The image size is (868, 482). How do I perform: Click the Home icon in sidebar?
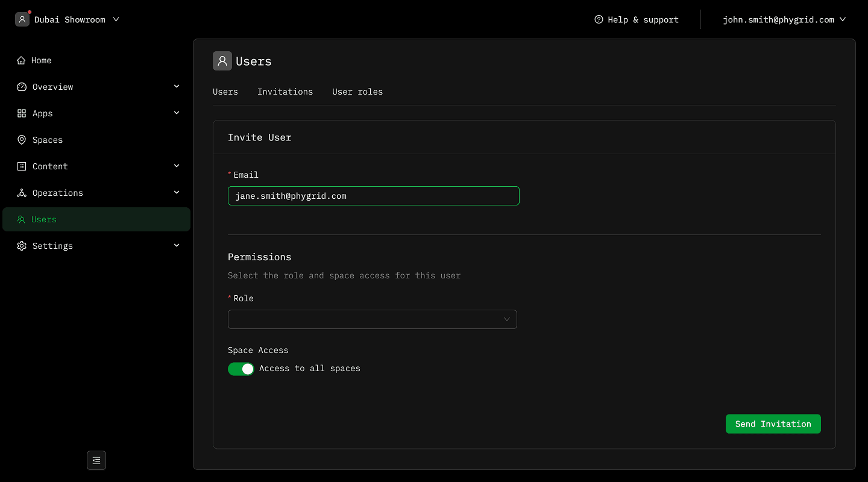coord(22,60)
